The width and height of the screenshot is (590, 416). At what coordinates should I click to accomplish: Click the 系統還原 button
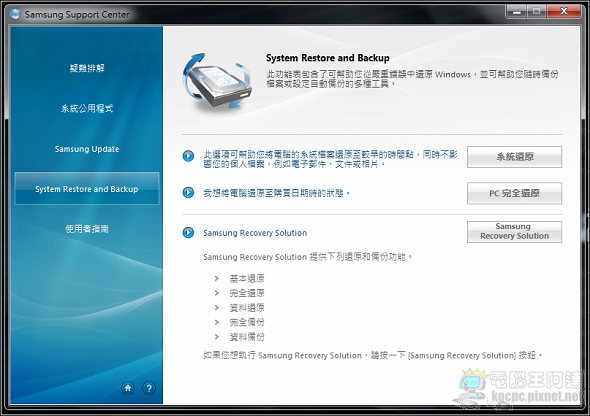click(x=514, y=157)
